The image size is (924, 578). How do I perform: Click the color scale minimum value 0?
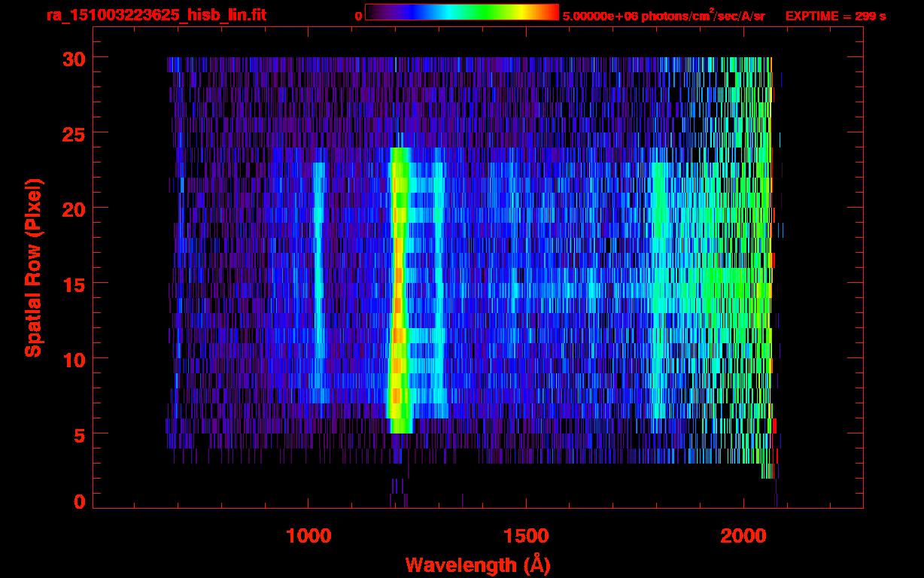[358, 17]
